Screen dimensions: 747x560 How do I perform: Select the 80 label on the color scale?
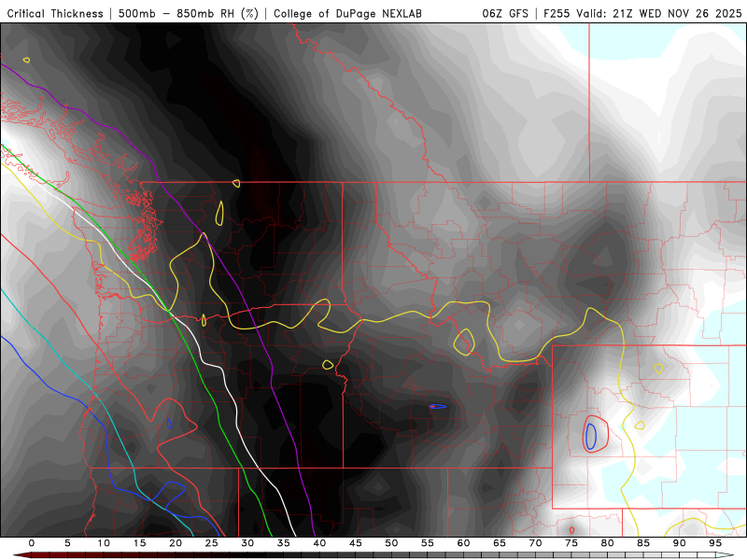pyautogui.click(x=608, y=543)
